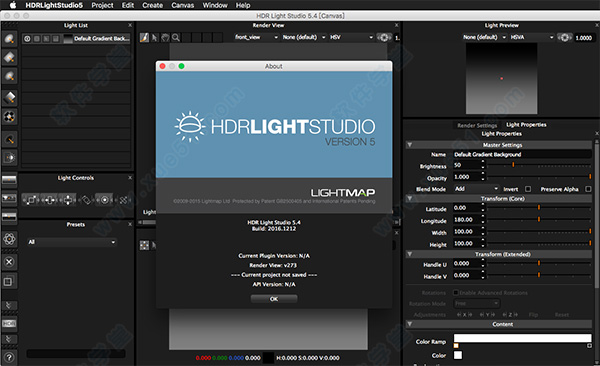Open the front_view dropdown in Render View
This screenshot has height=366, width=600.
[256, 38]
